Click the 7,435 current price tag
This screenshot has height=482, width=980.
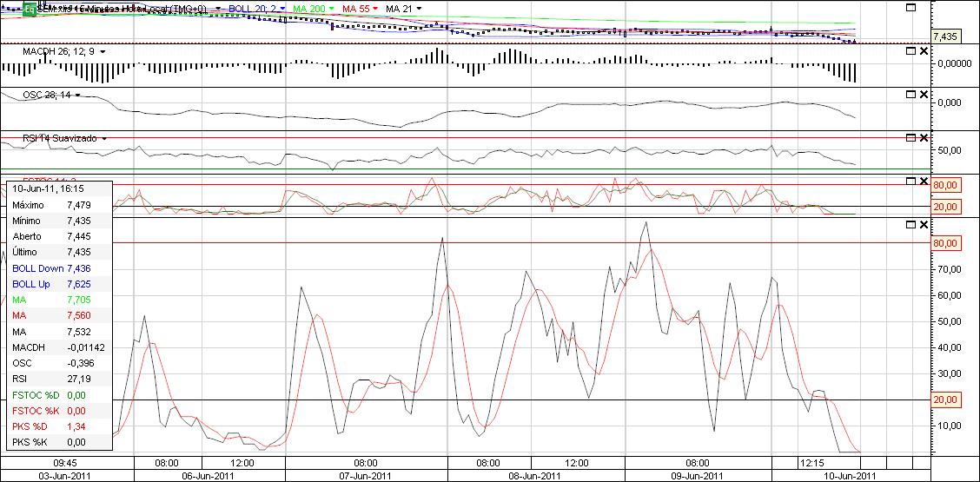click(945, 36)
